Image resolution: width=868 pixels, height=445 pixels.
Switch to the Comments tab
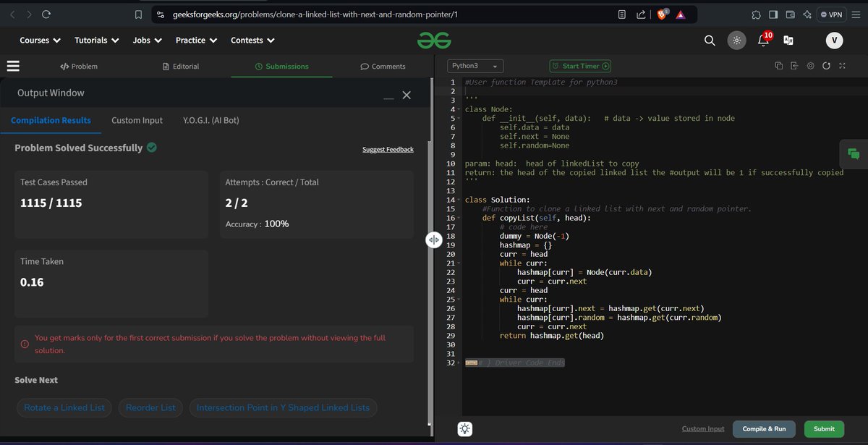(383, 66)
